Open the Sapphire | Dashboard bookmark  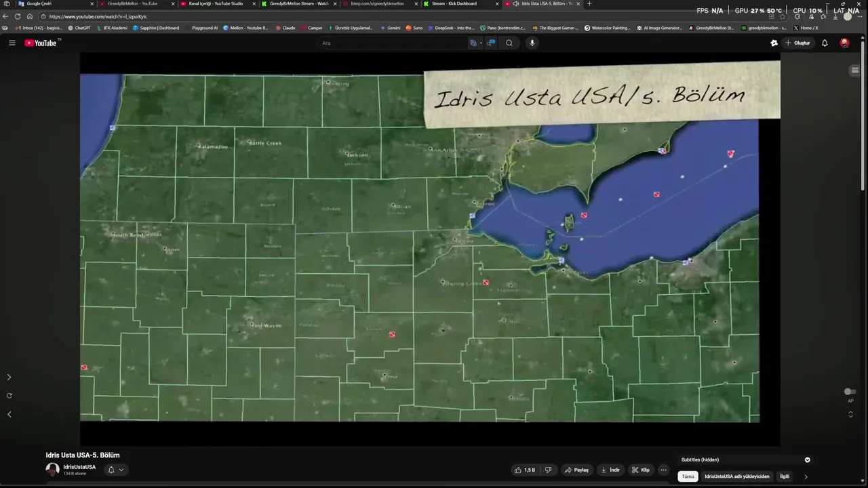[x=156, y=28]
